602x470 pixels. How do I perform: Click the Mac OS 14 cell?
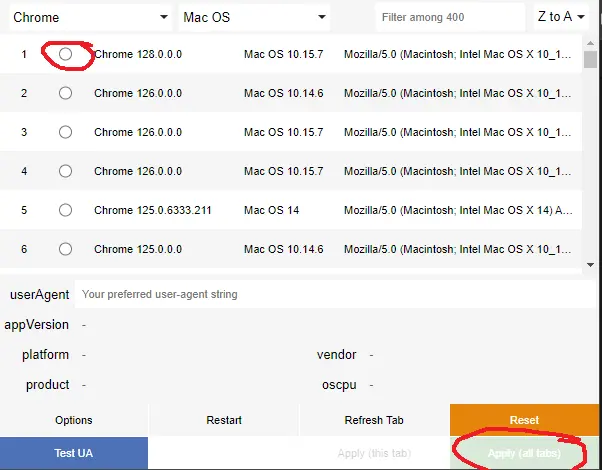pos(271,210)
